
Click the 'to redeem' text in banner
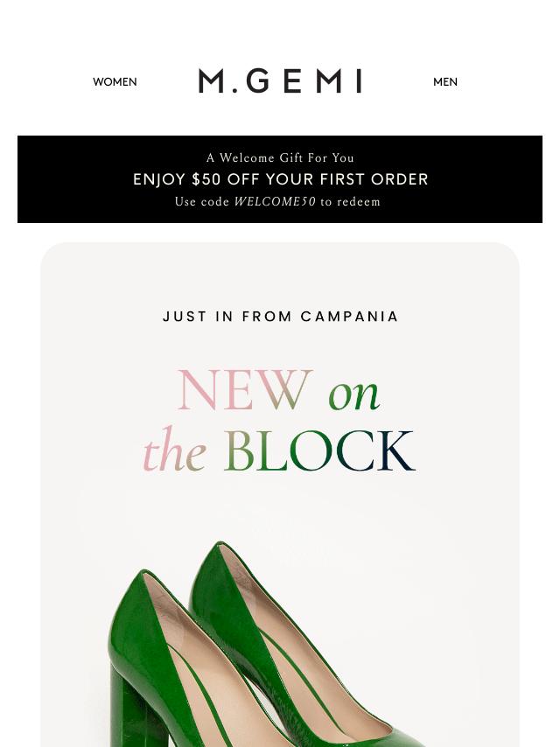pos(350,201)
